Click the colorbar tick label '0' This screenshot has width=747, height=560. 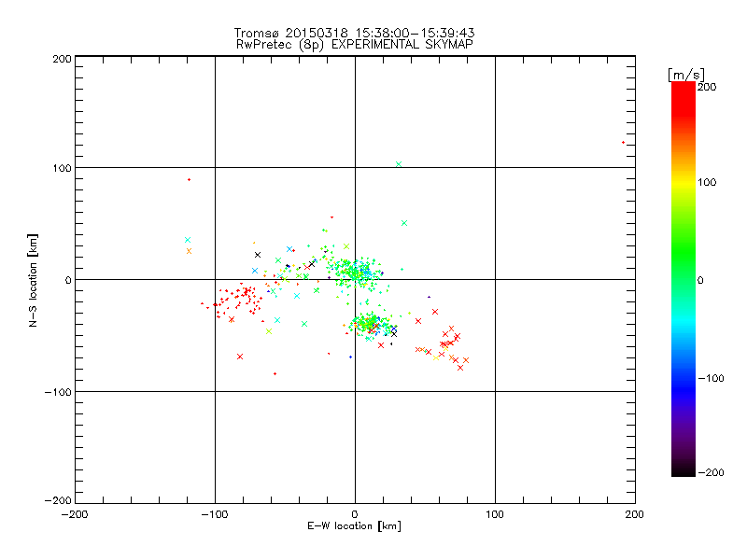coord(700,280)
